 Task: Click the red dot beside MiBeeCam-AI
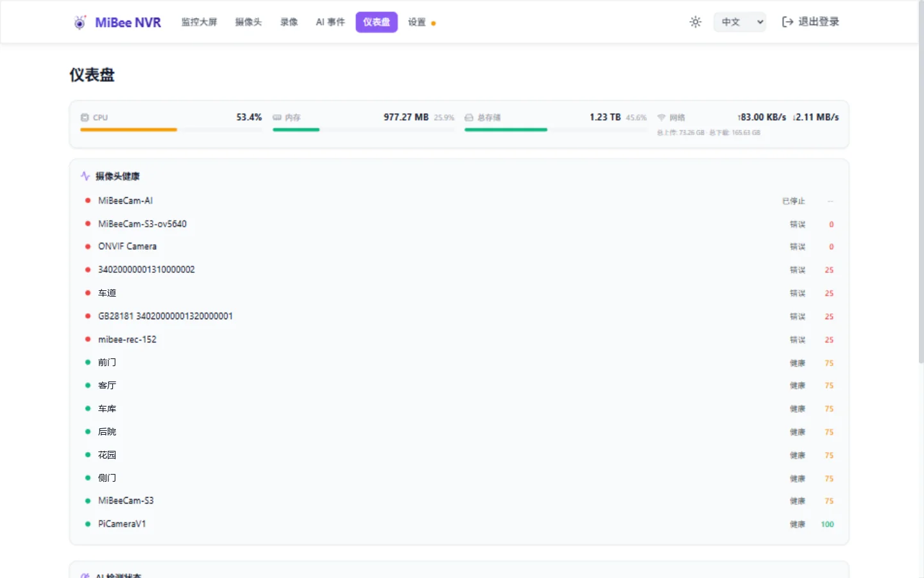coord(88,200)
